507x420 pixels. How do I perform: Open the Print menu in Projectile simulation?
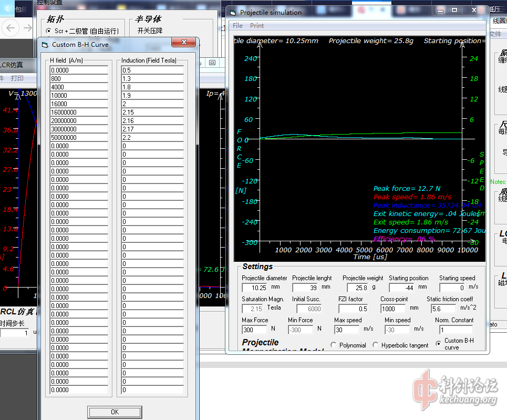[257, 26]
